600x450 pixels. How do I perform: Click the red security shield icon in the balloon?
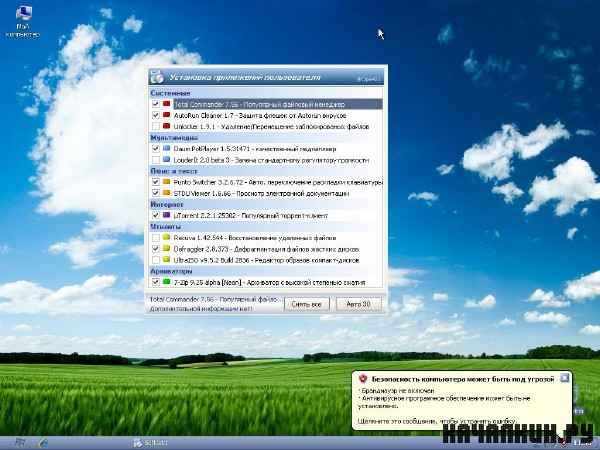[363, 379]
